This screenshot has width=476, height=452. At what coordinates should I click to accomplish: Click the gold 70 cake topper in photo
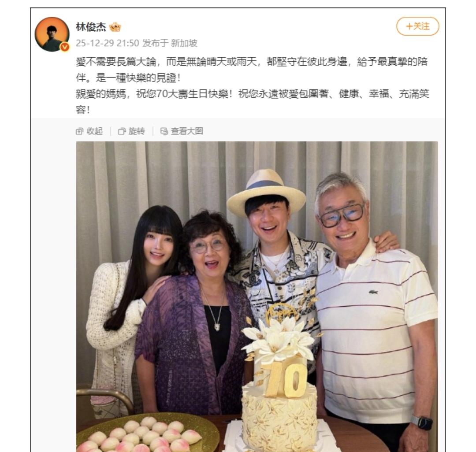(x=285, y=380)
